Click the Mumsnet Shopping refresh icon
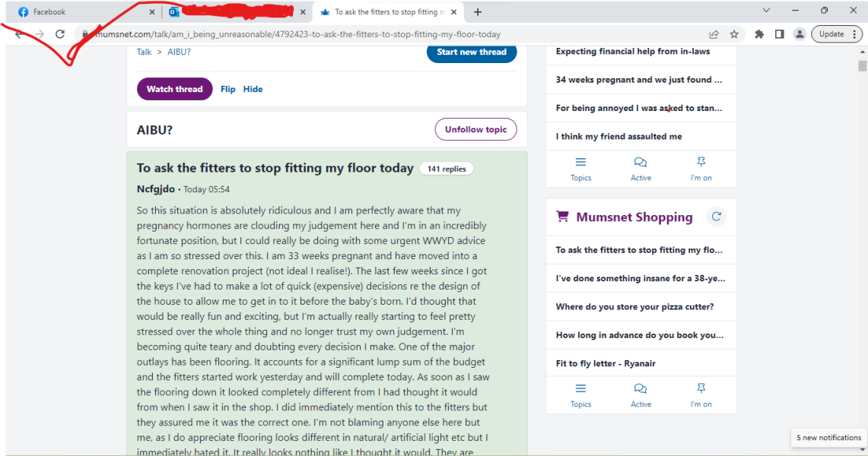The width and height of the screenshot is (868, 456). click(716, 217)
